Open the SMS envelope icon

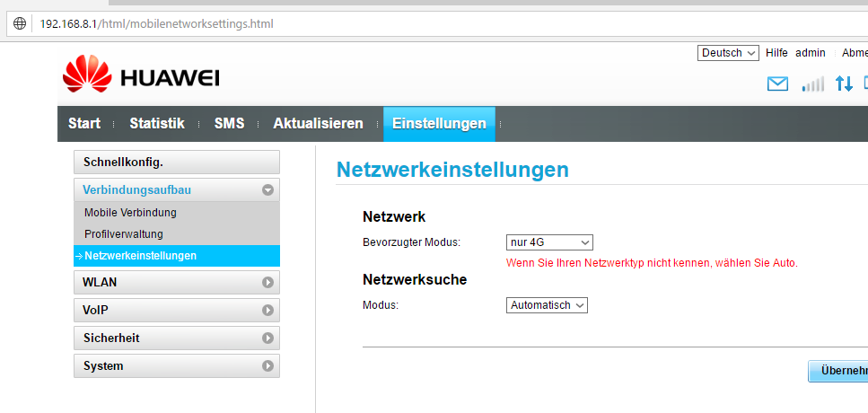[x=777, y=84]
